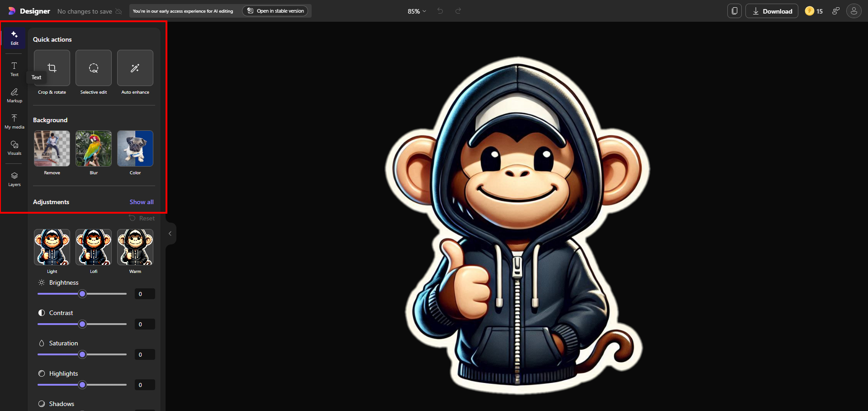Reset the adjustments
Image resolution: width=868 pixels, height=411 pixels.
142,218
